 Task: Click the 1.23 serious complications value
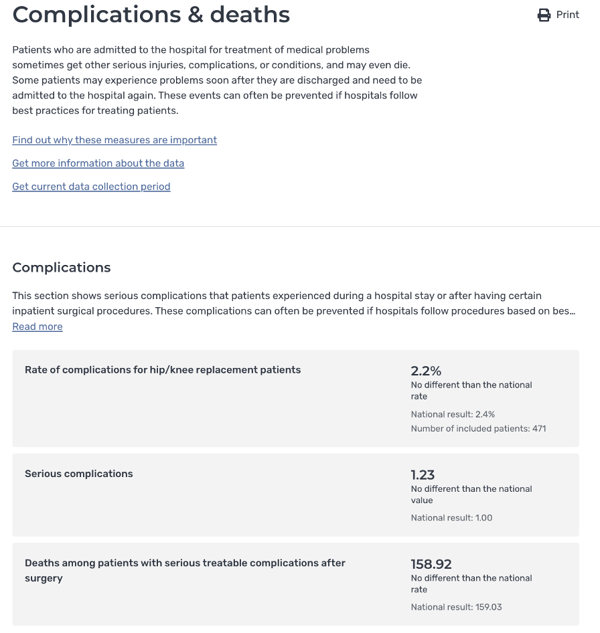423,474
